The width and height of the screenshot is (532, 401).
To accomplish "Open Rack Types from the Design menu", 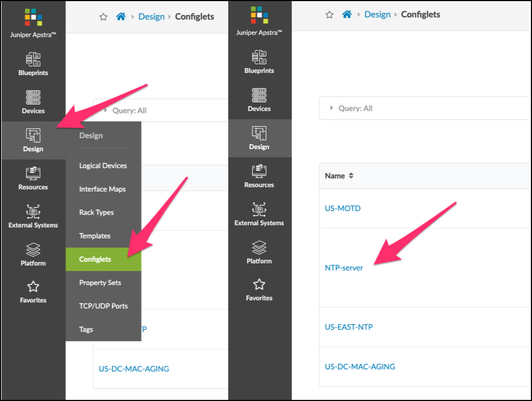I will click(x=96, y=213).
